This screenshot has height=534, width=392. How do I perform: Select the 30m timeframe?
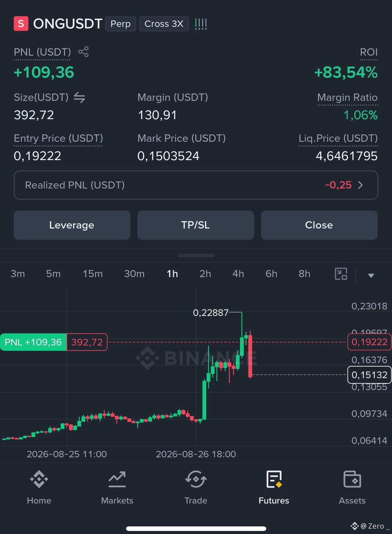[x=134, y=274]
